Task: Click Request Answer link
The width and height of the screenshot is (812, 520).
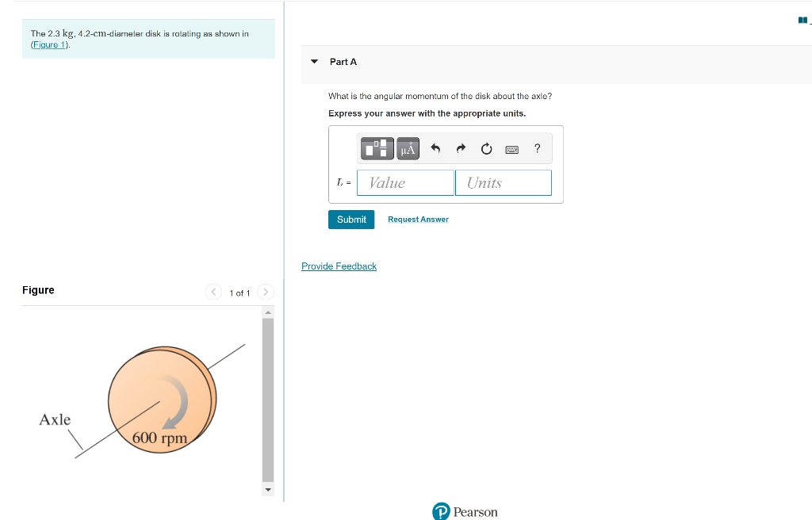Action: [x=419, y=220]
